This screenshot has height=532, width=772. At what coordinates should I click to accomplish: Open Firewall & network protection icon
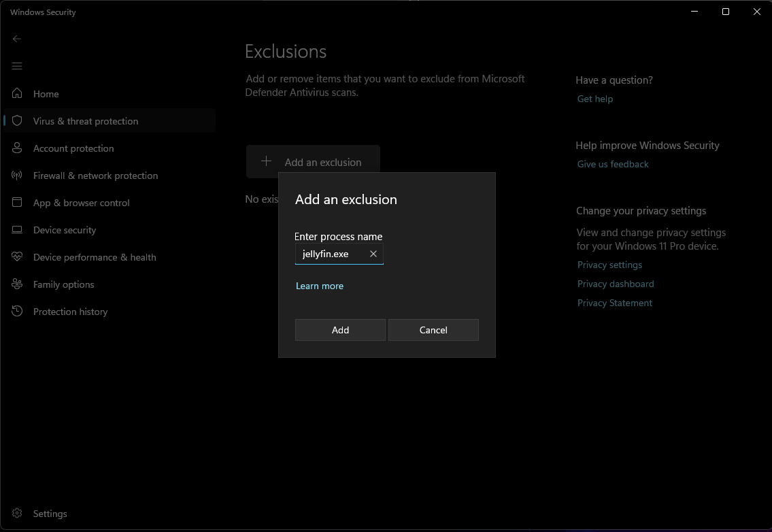point(18,176)
